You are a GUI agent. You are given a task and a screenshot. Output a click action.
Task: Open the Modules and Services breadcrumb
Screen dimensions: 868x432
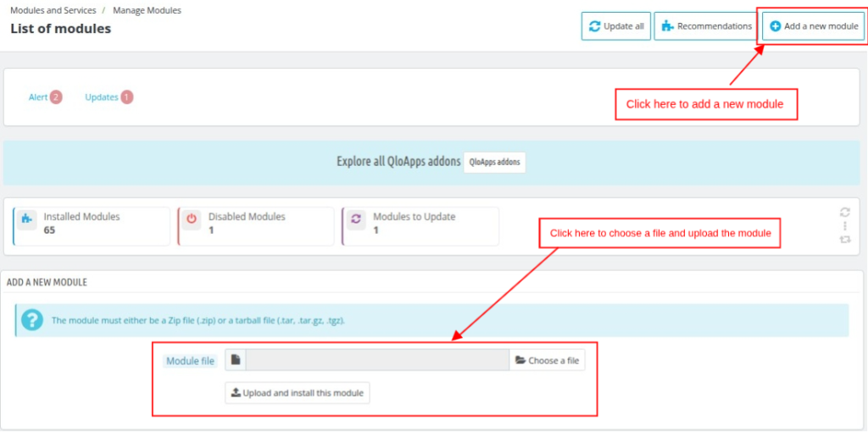pos(53,10)
